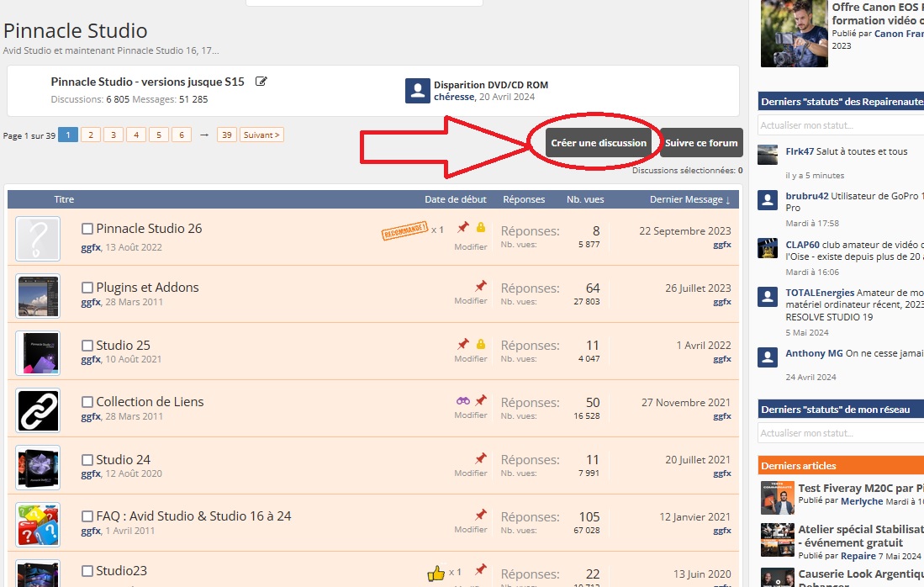Open the Canon EOS offer photo thumbnail
The image size is (924, 587).
pos(794,33)
